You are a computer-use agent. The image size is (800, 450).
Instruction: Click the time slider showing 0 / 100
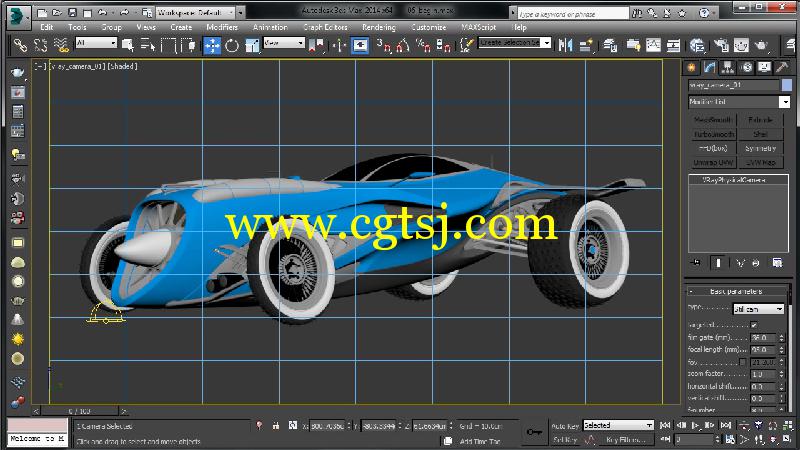[x=80, y=411]
